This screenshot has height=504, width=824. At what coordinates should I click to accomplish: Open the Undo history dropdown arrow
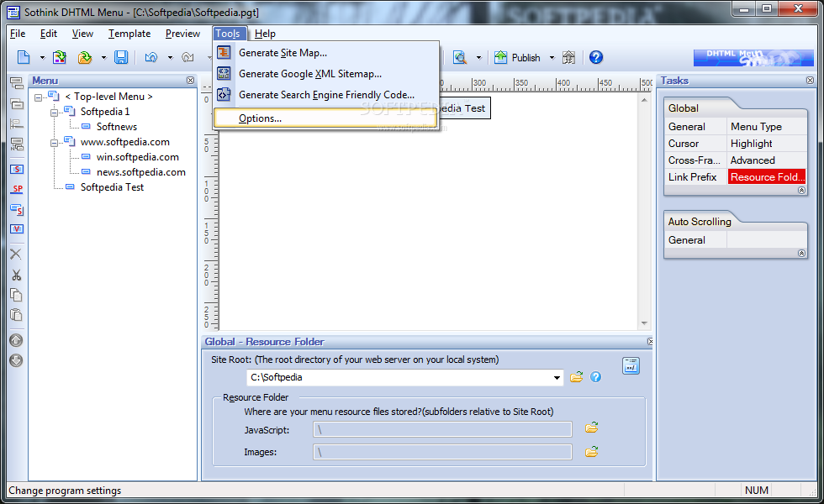[170, 58]
